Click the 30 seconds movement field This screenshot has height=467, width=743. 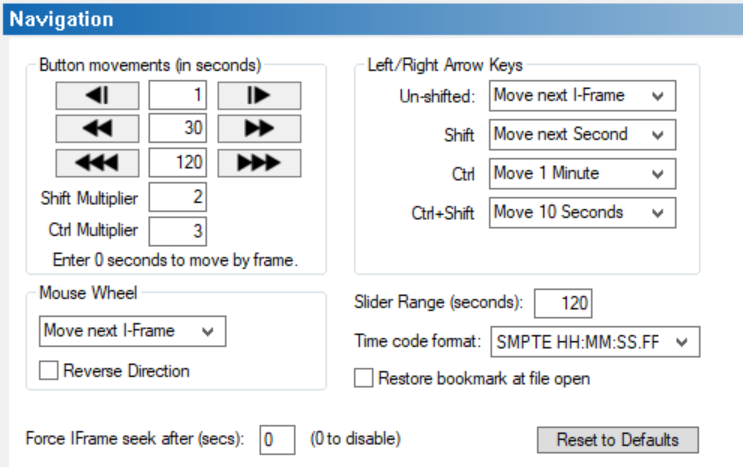tap(178, 129)
